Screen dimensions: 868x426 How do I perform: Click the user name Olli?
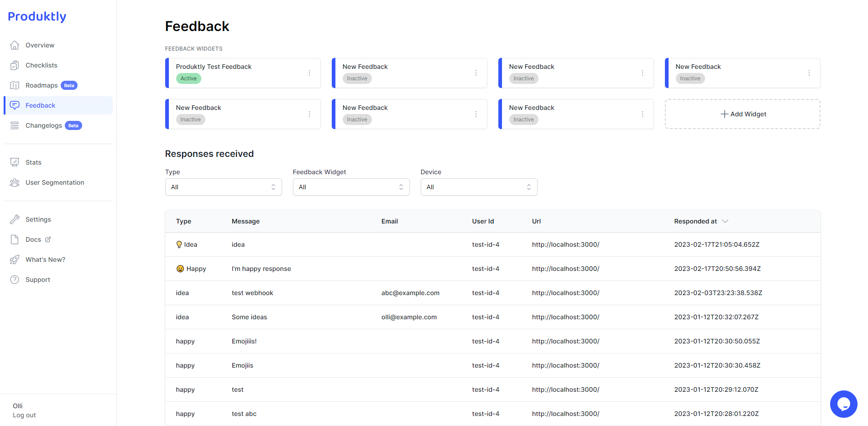(18, 406)
